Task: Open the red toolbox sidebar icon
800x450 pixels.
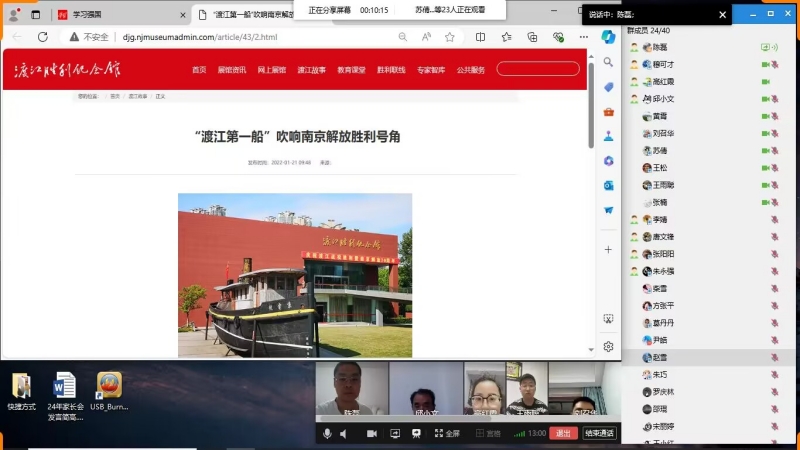Action: pos(608,112)
